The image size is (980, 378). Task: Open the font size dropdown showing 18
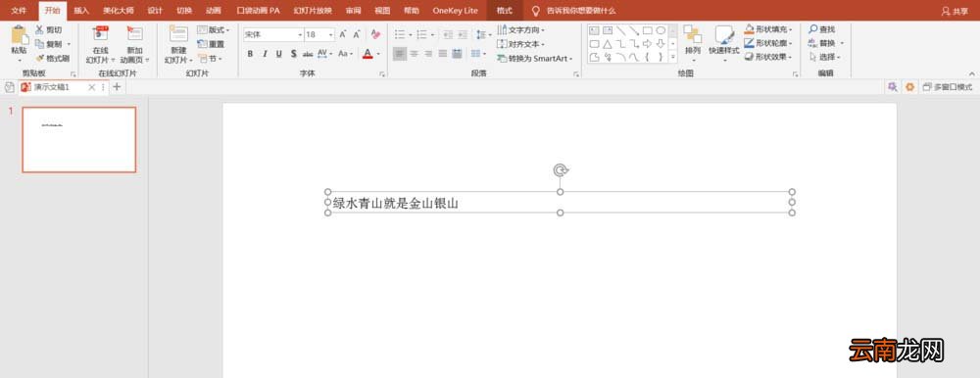(x=330, y=35)
